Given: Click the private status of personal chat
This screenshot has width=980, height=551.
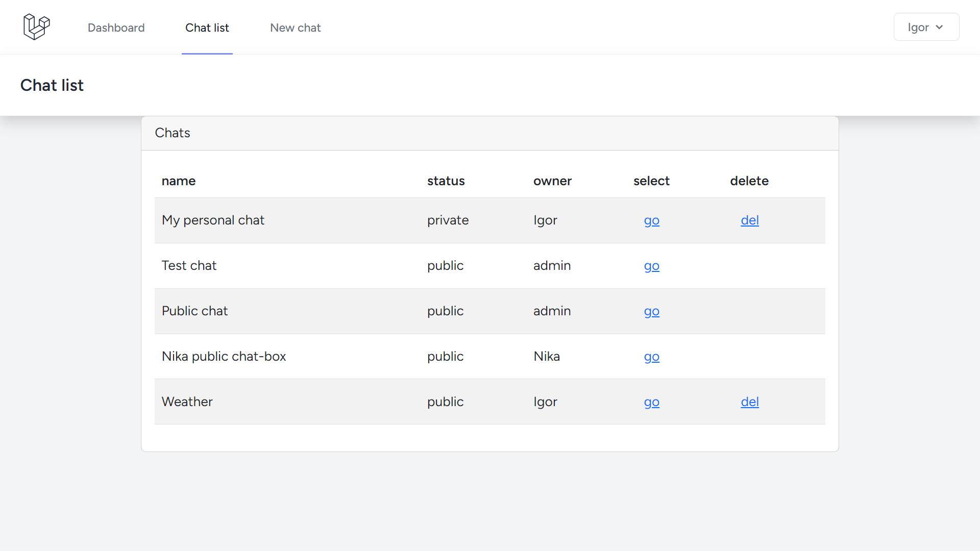Looking at the screenshot, I should point(448,220).
